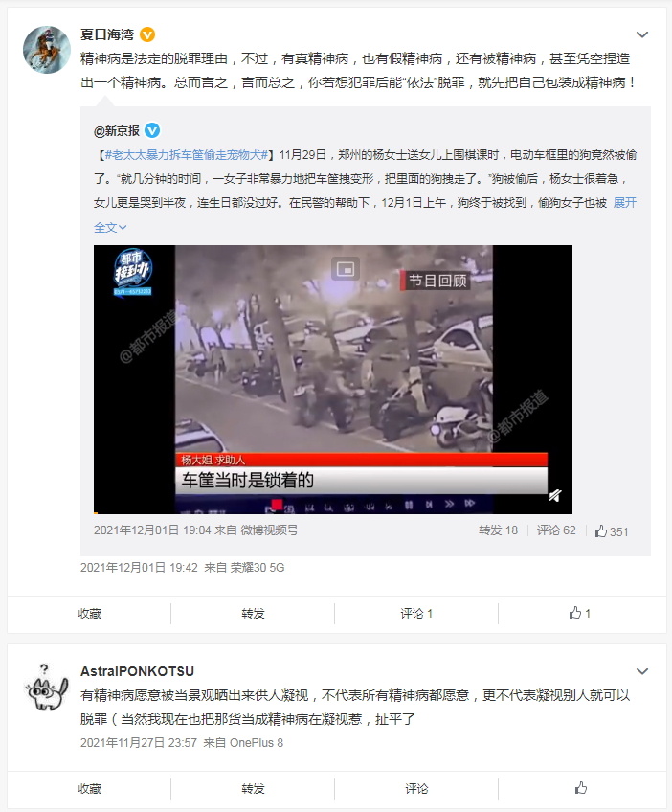Screen dimensions: 672x812
Task: Click the video progress bar at the bottom
Action: (333, 512)
